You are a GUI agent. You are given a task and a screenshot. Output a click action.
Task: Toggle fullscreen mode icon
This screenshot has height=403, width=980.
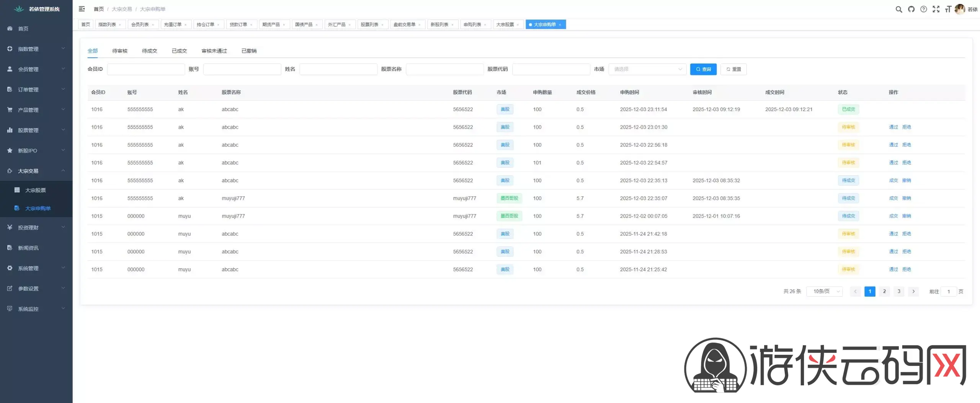(x=936, y=9)
